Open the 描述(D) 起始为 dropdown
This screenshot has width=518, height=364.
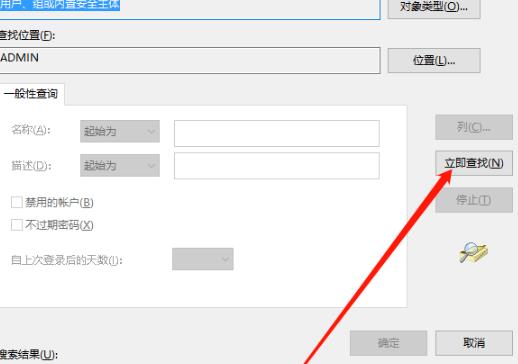coord(120,165)
